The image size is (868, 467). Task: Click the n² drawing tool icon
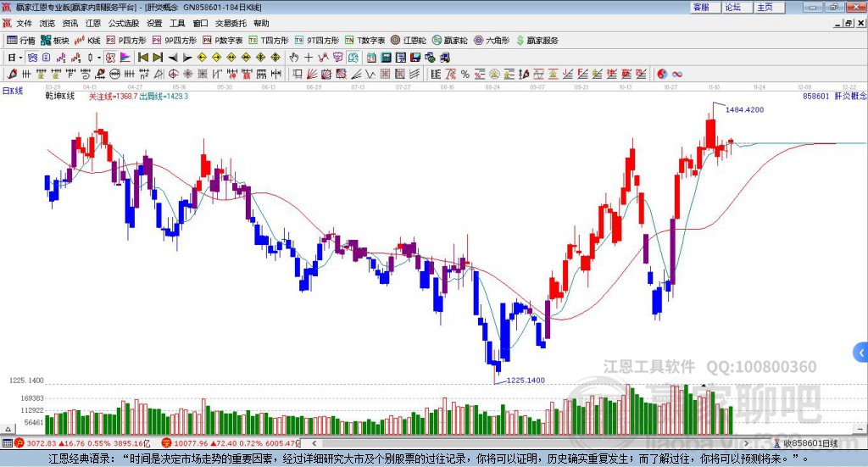(x=144, y=74)
